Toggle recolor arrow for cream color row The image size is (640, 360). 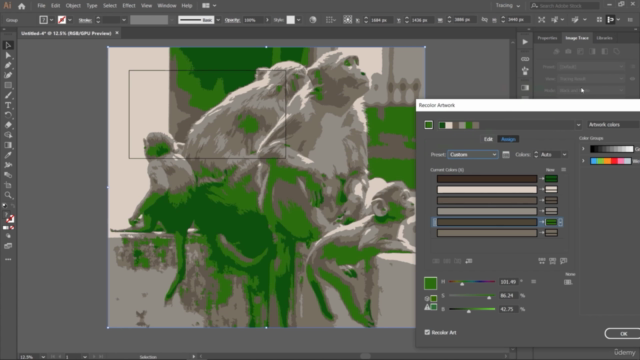click(542, 189)
